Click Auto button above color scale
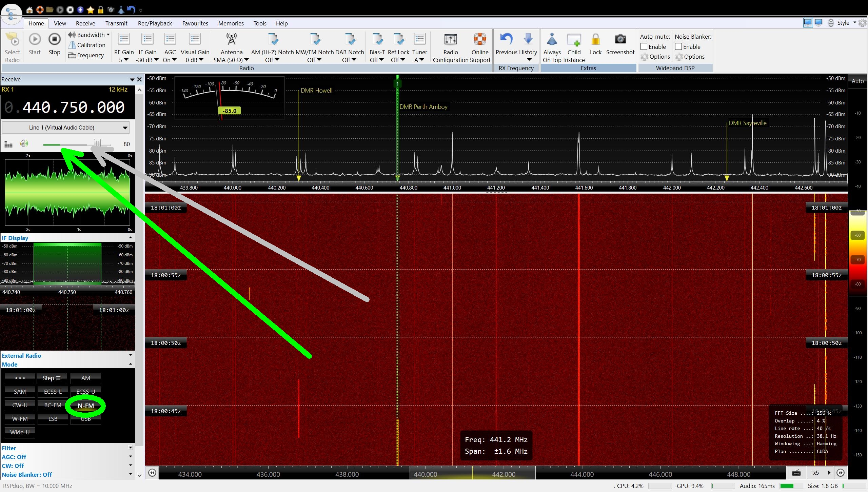The width and height of the screenshot is (868, 492). coord(857,81)
